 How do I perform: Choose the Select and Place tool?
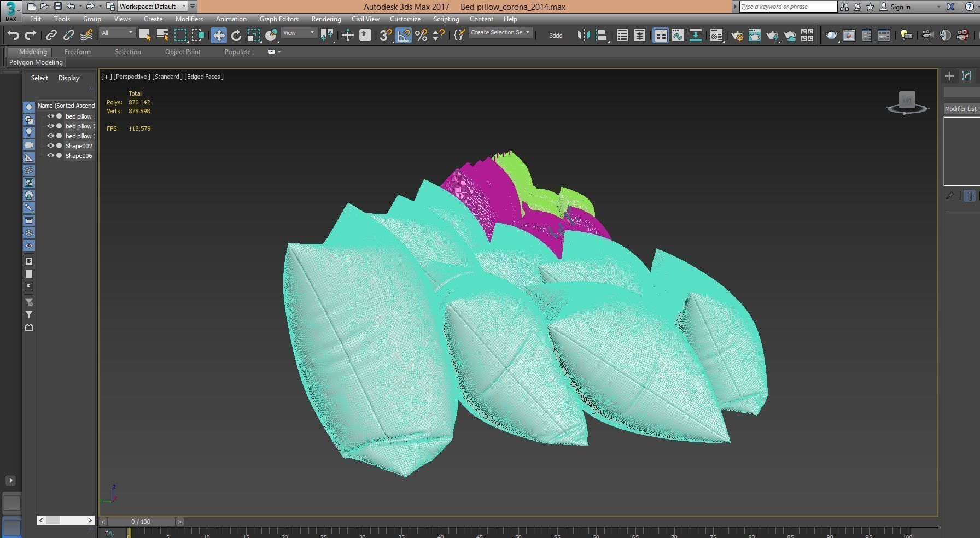click(x=271, y=36)
